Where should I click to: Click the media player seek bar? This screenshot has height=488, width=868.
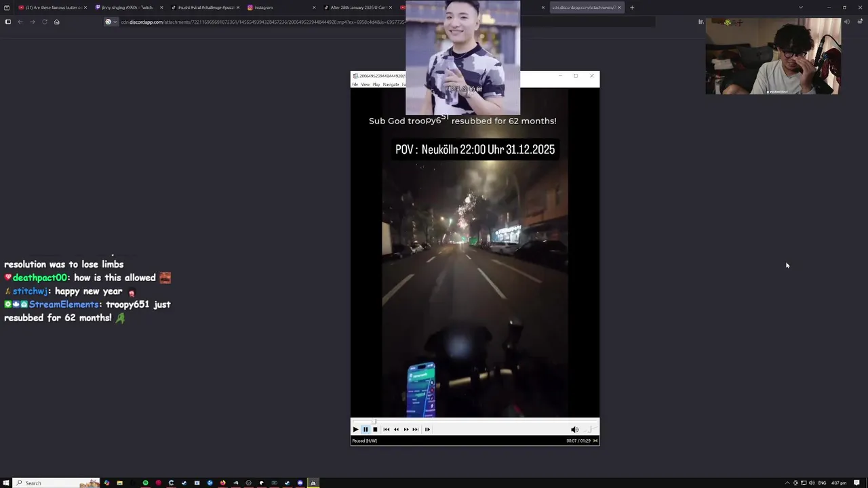coord(475,421)
